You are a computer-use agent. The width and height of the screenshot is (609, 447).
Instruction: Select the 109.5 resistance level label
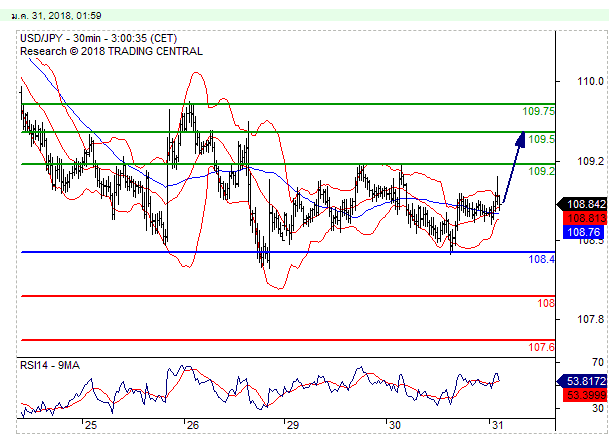tap(541, 139)
